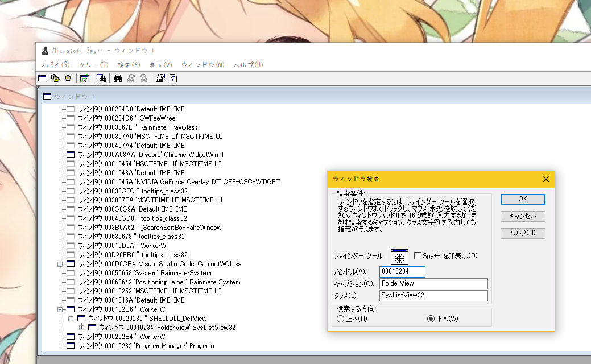Click OK in the ウィンドウ検索 dialog
This screenshot has width=591, height=364.
pos(523,199)
